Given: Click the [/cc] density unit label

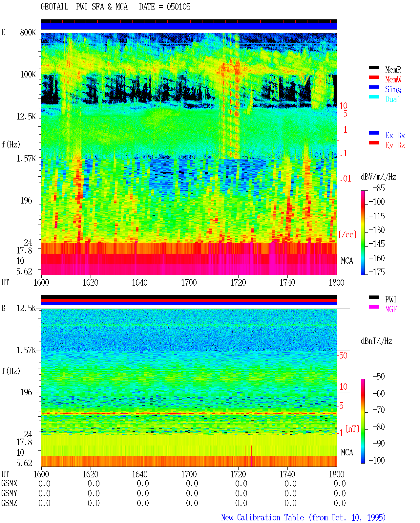Looking at the screenshot, I should pos(347,234).
